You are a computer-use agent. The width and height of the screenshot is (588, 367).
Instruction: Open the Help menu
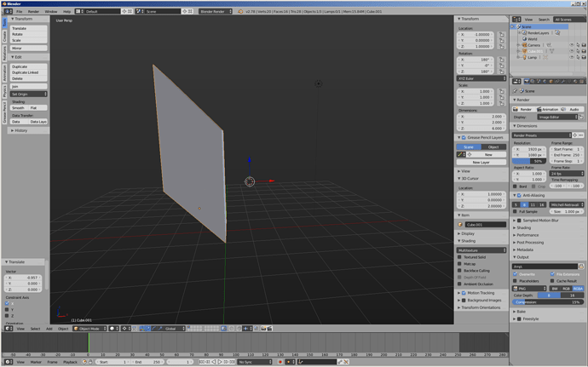pyautogui.click(x=66, y=11)
